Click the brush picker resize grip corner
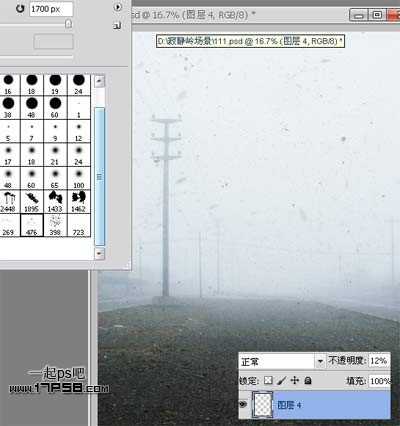The height and width of the screenshot is (426, 400). (x=127, y=266)
